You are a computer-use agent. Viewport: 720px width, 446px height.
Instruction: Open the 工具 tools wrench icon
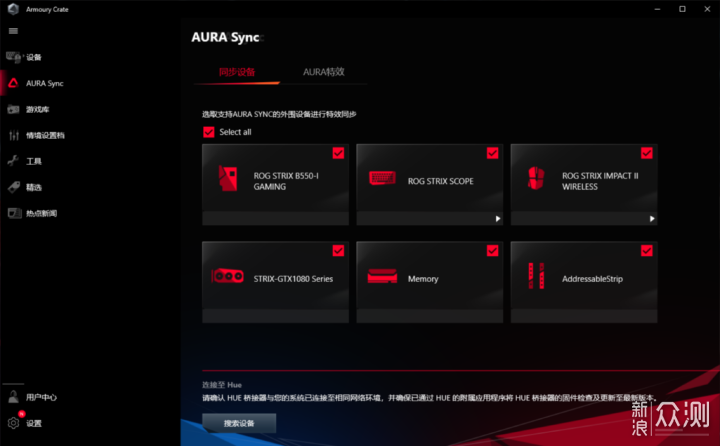click(13, 161)
